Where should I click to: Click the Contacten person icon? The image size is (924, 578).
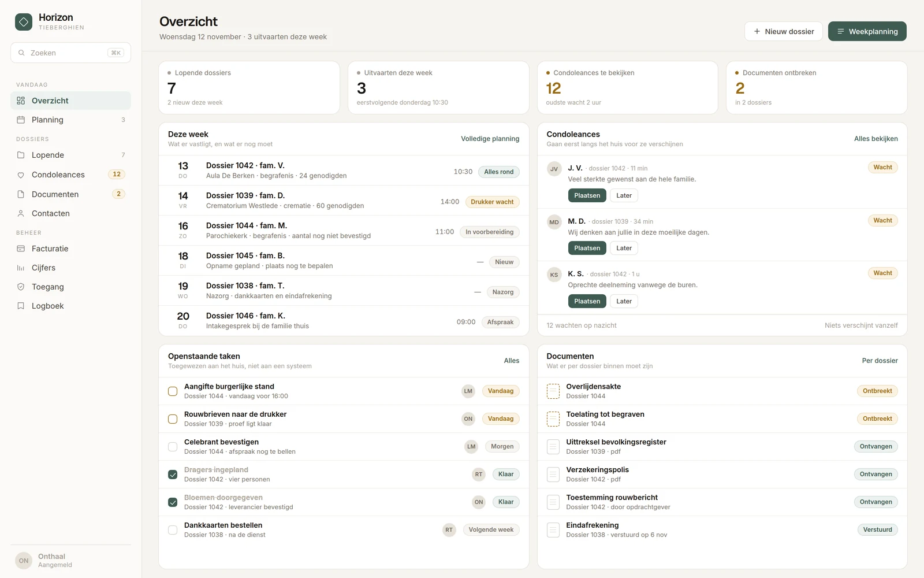coord(21,213)
